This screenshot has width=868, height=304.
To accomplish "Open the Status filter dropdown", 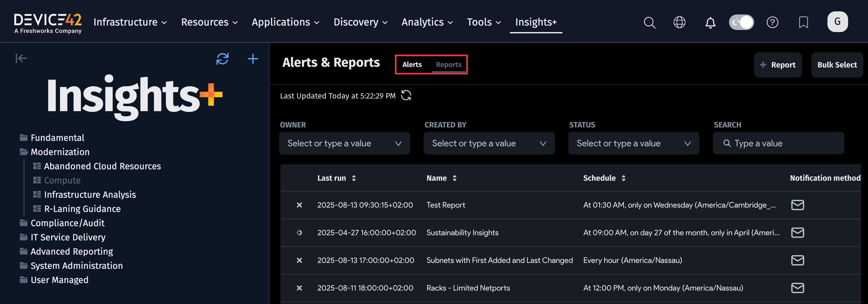I will point(633,143).
